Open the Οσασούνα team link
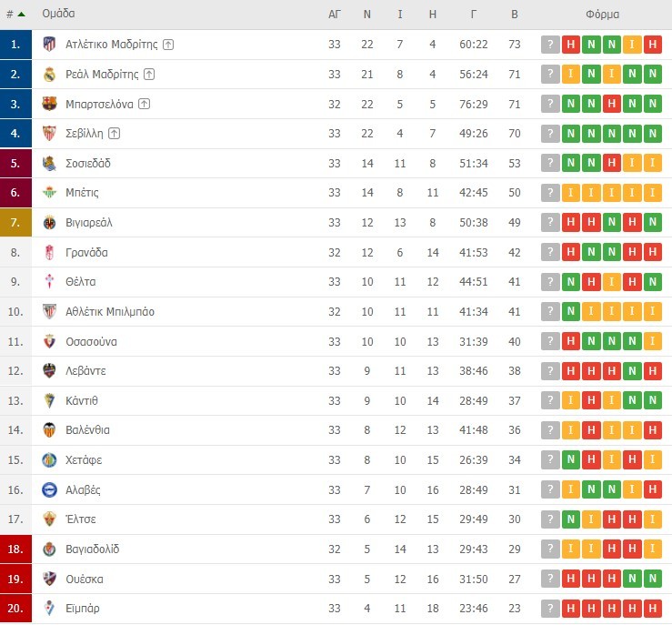672x625 pixels. (91, 342)
